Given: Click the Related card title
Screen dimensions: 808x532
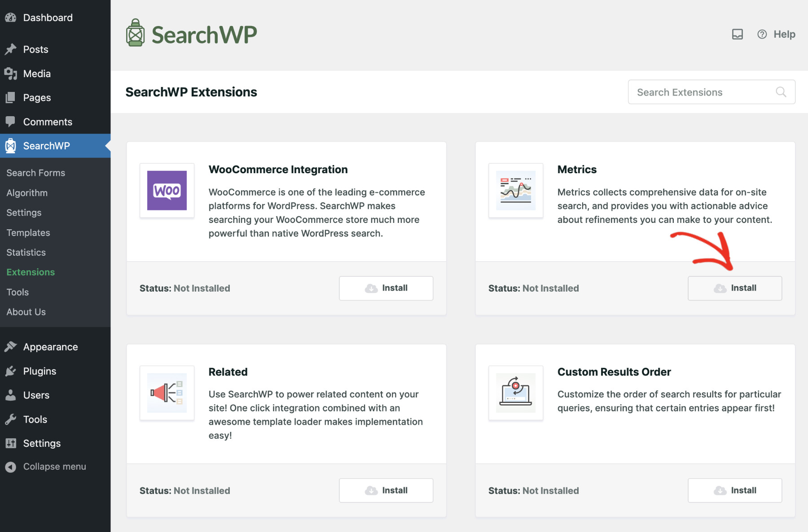Looking at the screenshot, I should tap(228, 372).
